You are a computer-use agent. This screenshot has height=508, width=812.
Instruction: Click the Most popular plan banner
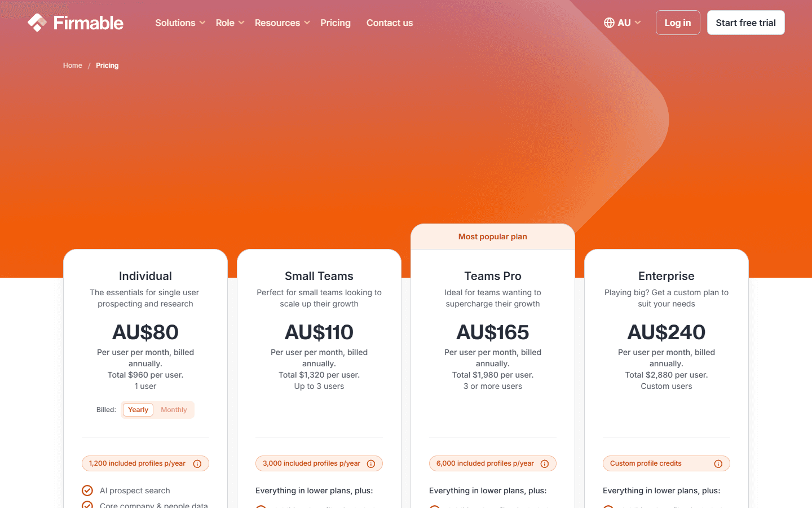click(492, 236)
